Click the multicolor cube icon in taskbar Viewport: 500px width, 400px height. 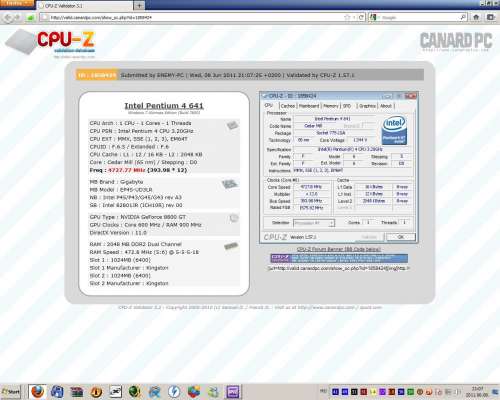[x=194, y=392]
